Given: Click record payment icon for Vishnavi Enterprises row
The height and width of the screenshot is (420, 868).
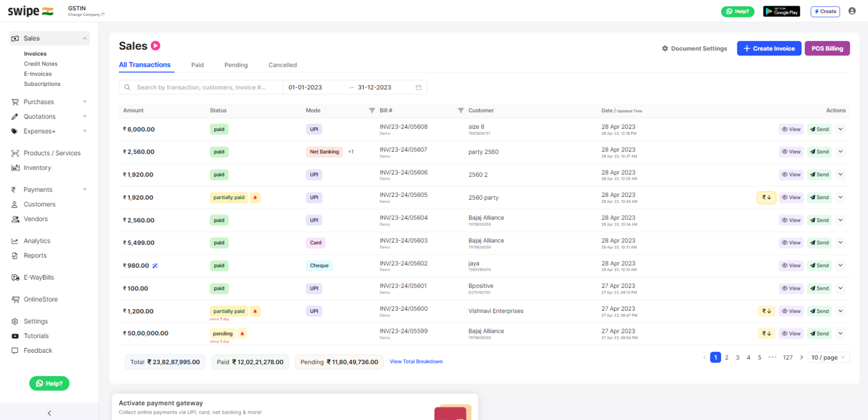Looking at the screenshot, I should click(x=766, y=311).
